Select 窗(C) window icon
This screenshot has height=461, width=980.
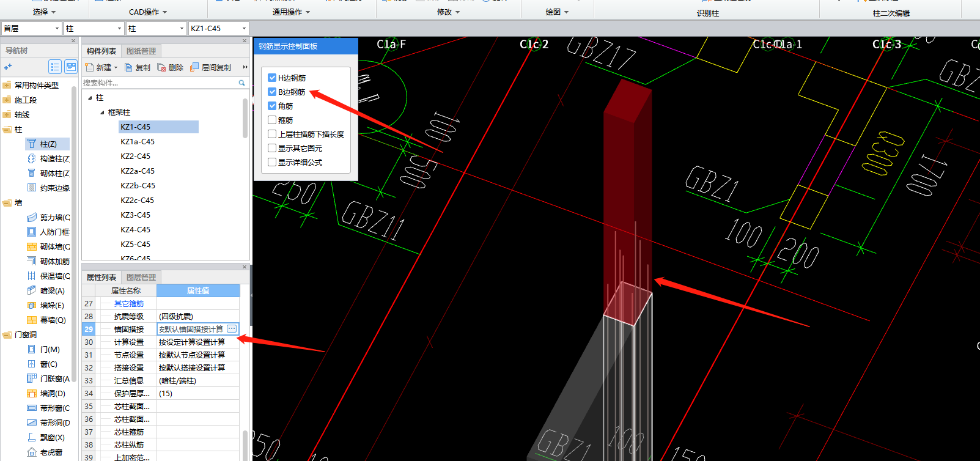point(32,364)
